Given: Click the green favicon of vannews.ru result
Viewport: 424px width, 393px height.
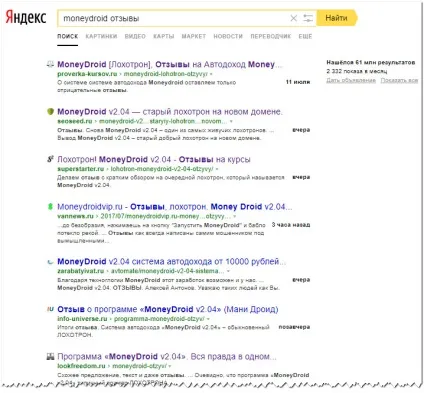Looking at the screenshot, I should pos(50,207).
